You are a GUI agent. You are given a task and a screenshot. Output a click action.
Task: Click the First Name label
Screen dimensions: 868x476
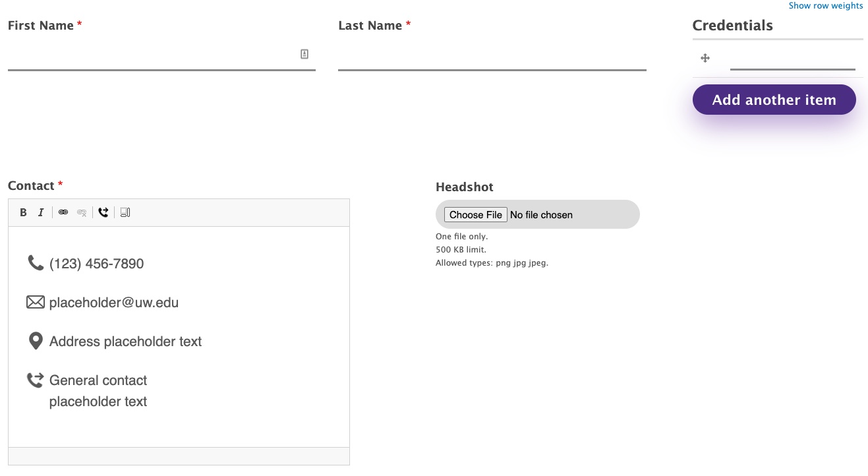point(41,25)
